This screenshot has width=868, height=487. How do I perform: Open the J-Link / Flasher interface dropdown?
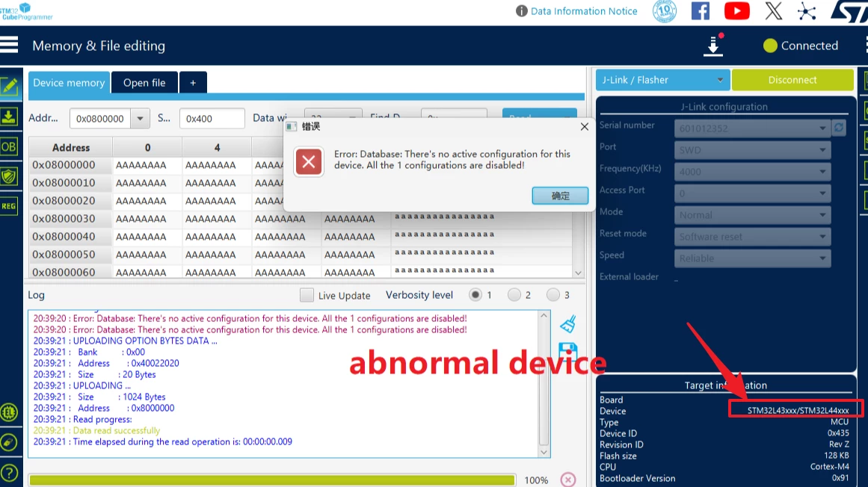click(662, 80)
